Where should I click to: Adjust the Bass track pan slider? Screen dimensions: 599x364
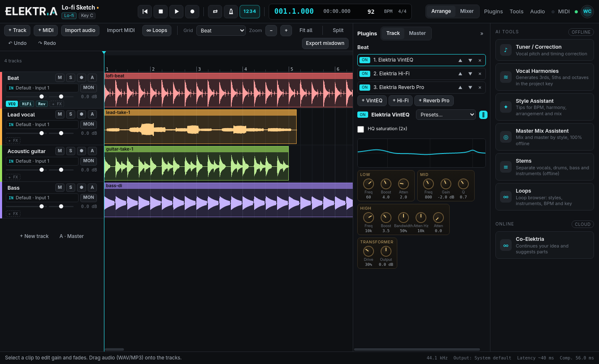click(61, 206)
